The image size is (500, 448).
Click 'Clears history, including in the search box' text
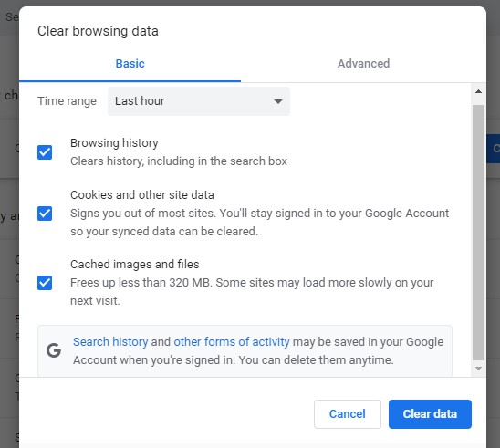179,161
